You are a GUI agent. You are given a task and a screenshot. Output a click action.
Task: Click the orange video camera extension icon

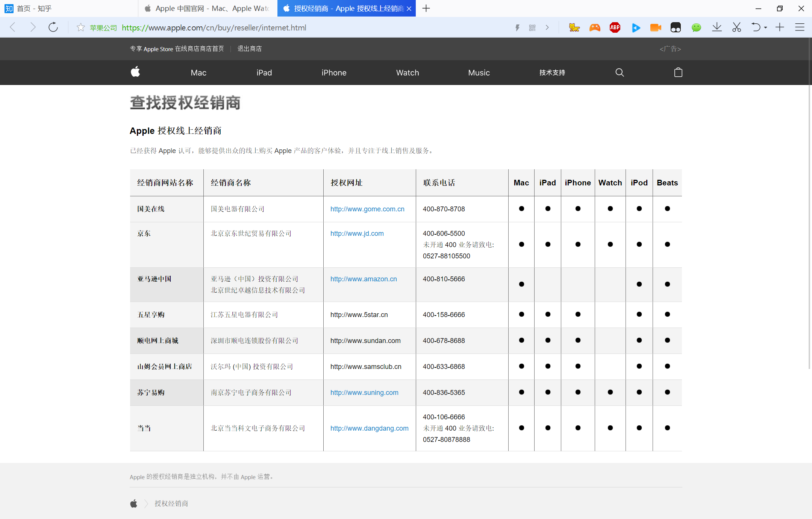[656, 27]
